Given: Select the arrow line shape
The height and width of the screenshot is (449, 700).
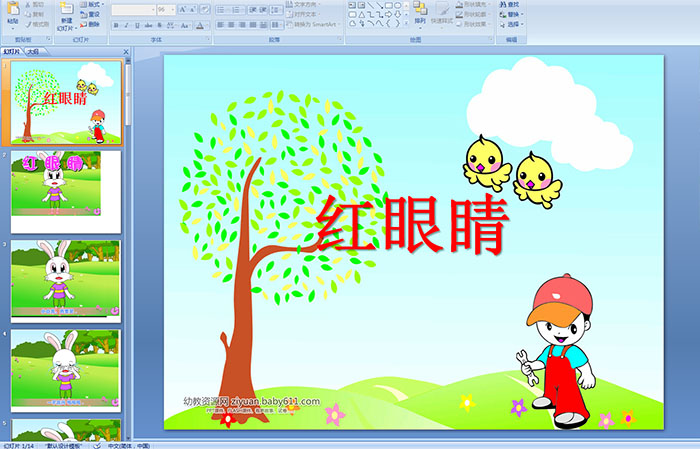Looking at the screenshot, I should pyautogui.click(x=379, y=5).
